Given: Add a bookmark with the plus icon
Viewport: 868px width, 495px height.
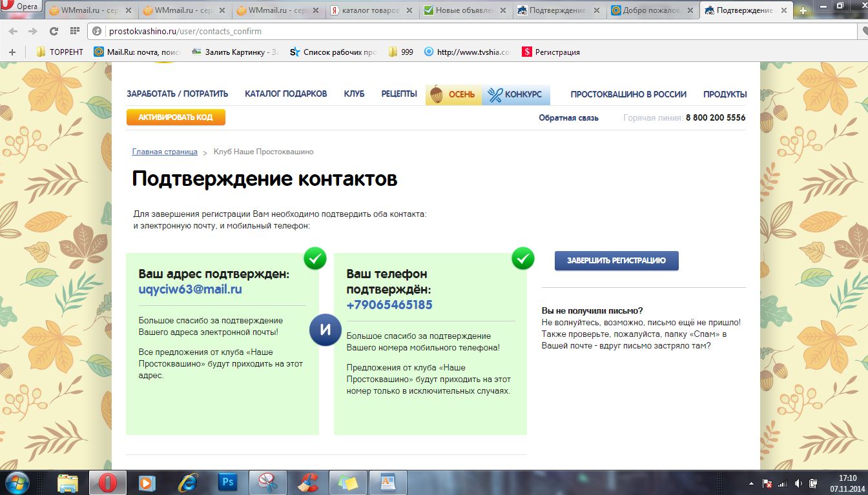Looking at the screenshot, I should (x=12, y=52).
